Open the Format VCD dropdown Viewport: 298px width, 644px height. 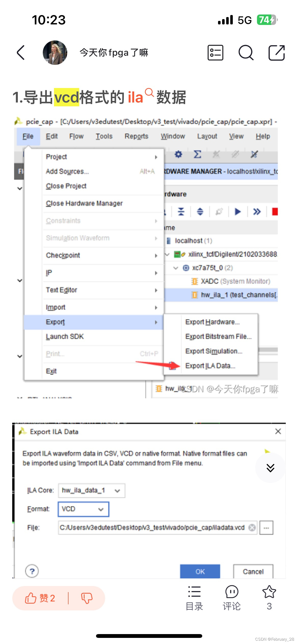coord(84,509)
